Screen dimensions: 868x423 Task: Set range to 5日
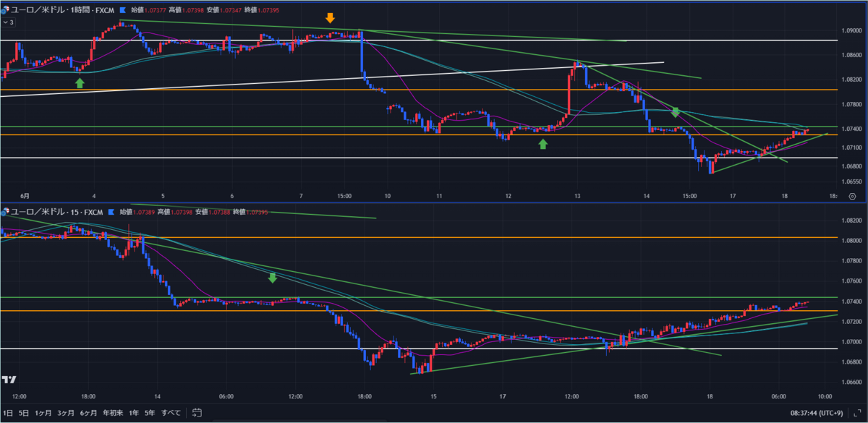(x=25, y=412)
